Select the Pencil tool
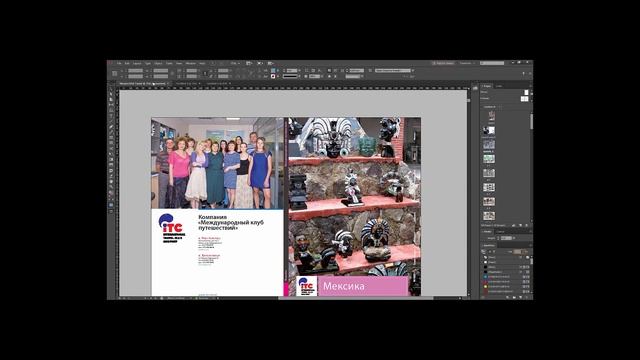Image resolution: width=640 pixels, height=360 pixels. point(111,132)
